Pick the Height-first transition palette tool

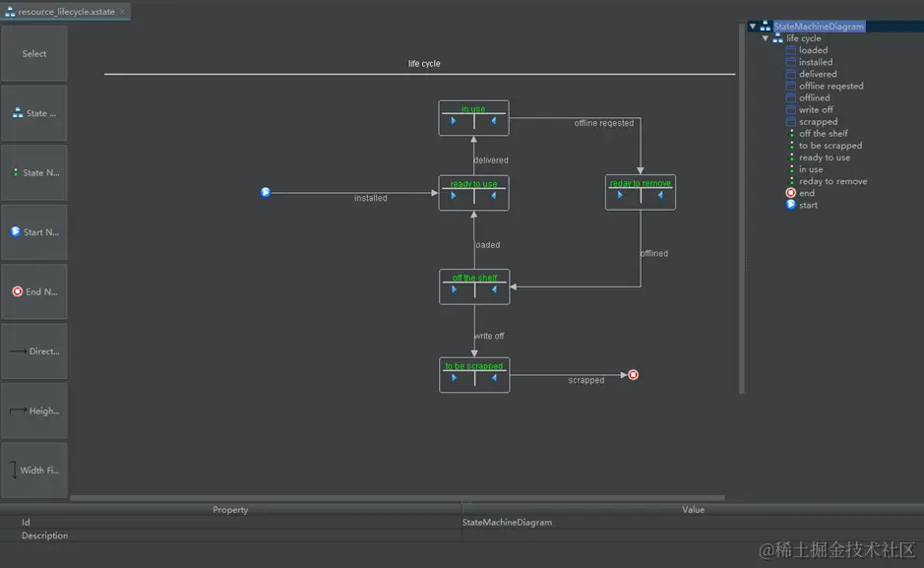tap(33, 410)
